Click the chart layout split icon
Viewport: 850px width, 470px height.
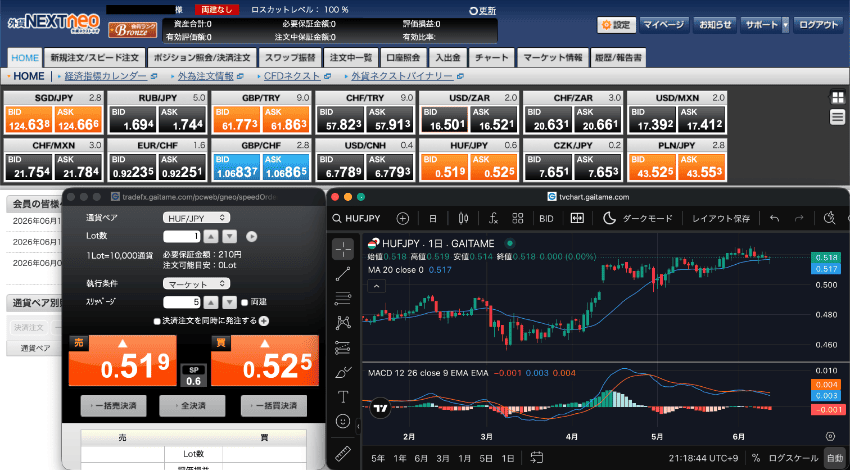[577, 218]
